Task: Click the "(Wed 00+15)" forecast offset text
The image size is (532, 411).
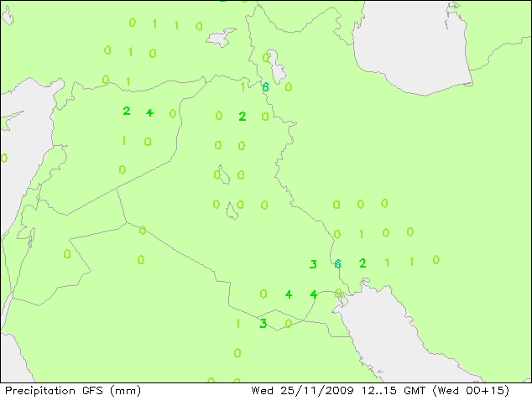Action: [x=471, y=391]
